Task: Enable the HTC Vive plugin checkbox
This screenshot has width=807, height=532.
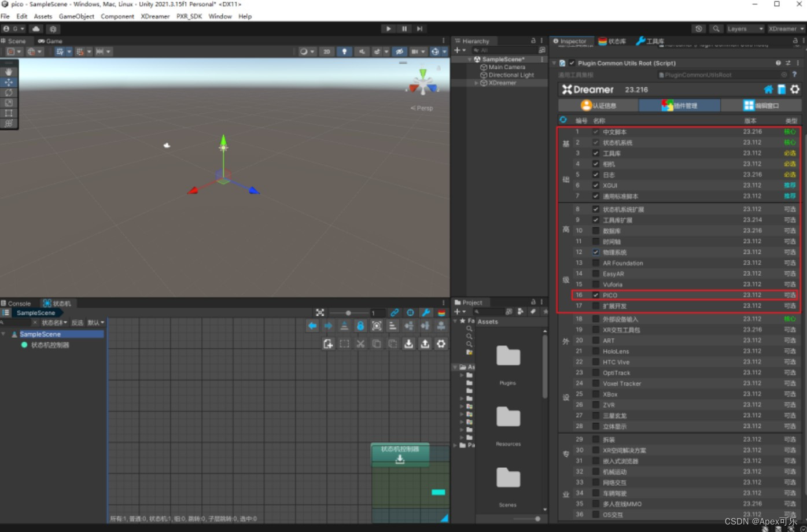Action: click(596, 362)
